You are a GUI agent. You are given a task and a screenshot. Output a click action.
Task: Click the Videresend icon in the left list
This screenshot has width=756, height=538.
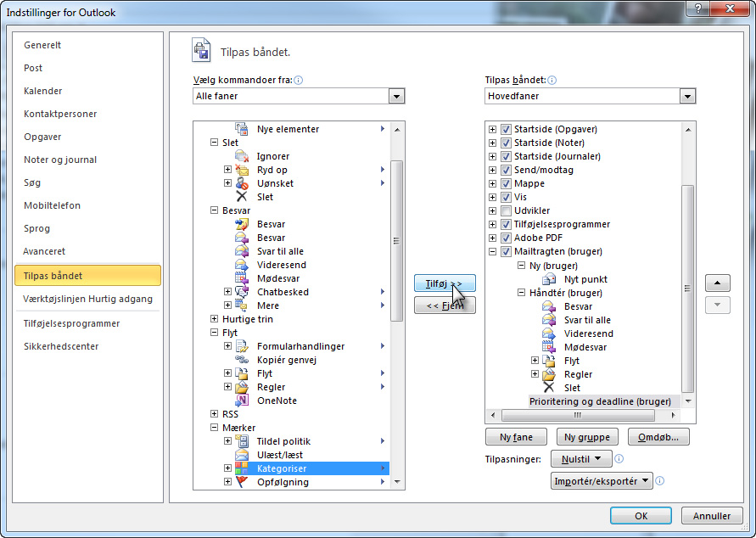click(x=242, y=265)
